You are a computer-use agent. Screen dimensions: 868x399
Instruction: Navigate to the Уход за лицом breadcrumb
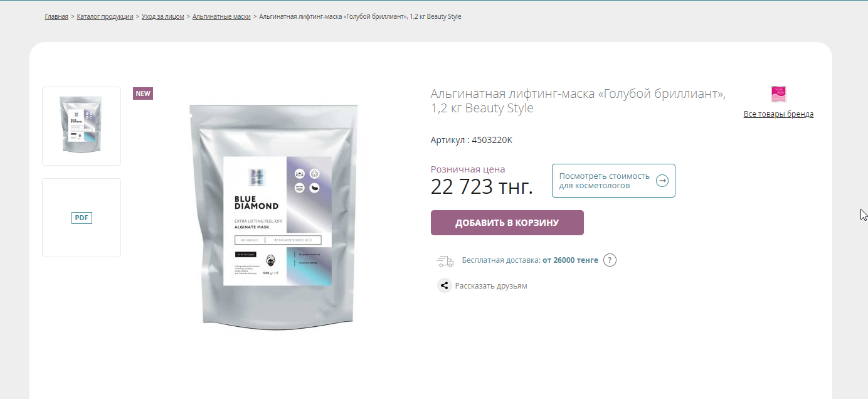point(163,16)
